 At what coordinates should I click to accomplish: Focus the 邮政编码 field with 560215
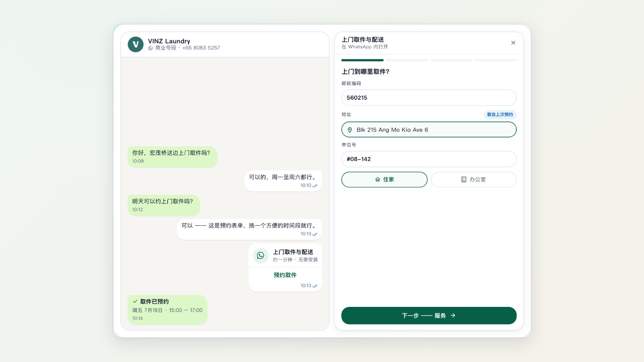pyautogui.click(x=429, y=98)
